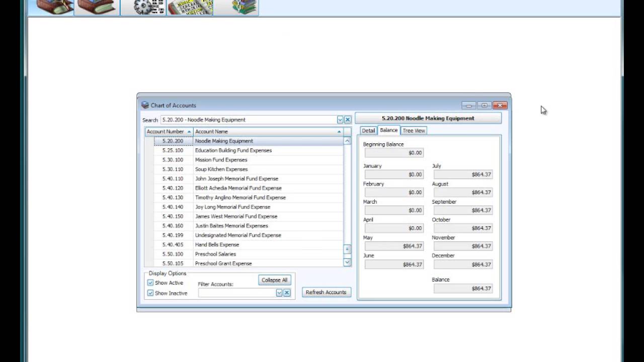Open the stacked books toolbar icon
The width and height of the screenshot is (644, 362).
[x=236, y=7]
